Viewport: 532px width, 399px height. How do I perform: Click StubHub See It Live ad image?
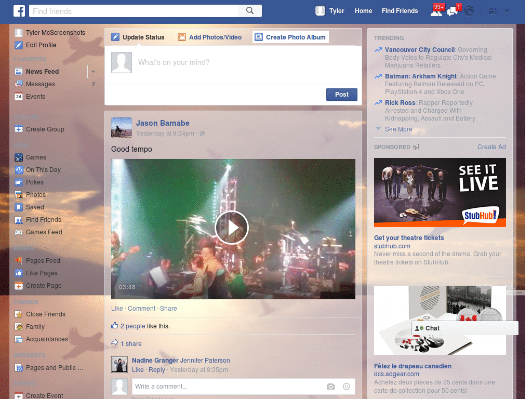tap(440, 192)
